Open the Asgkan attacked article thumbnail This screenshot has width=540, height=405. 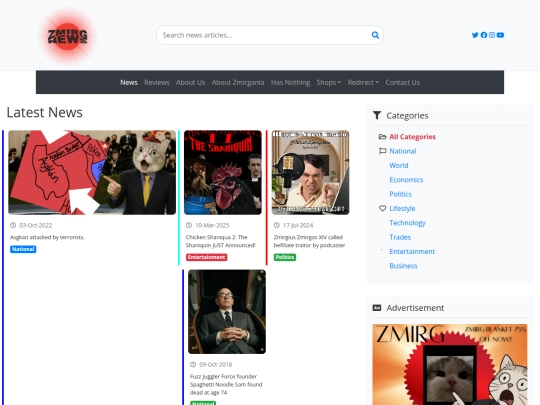pyautogui.click(x=92, y=172)
